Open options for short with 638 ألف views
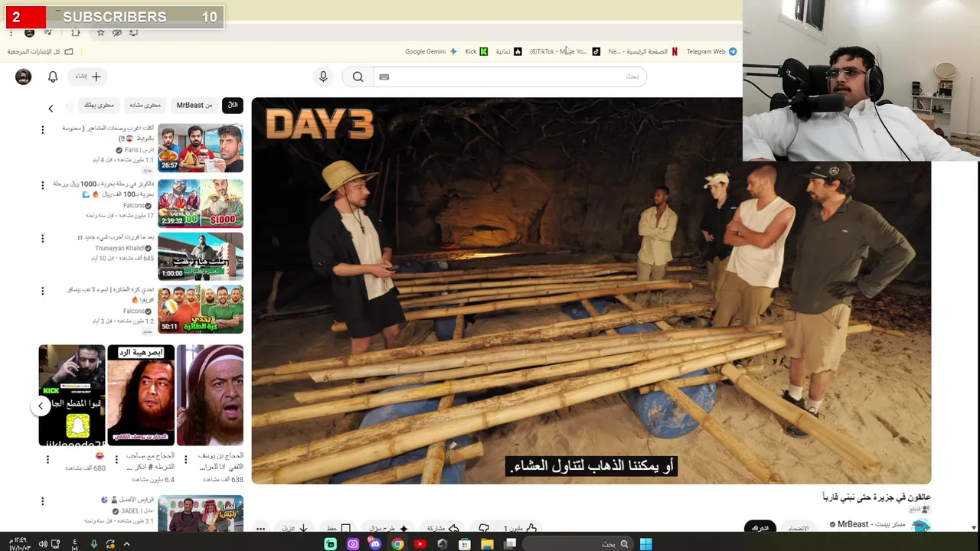Viewport: 980px width, 551px height. click(x=185, y=460)
